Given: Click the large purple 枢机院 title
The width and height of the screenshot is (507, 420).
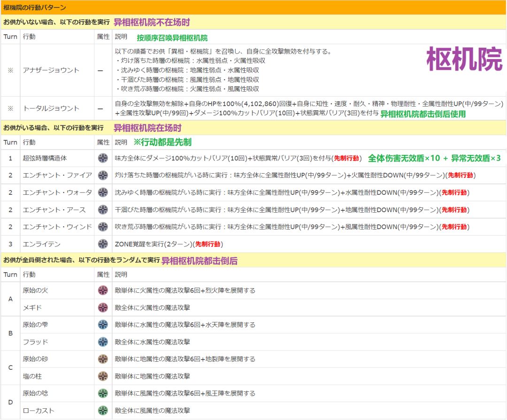Looking at the screenshot, I should click(464, 60).
